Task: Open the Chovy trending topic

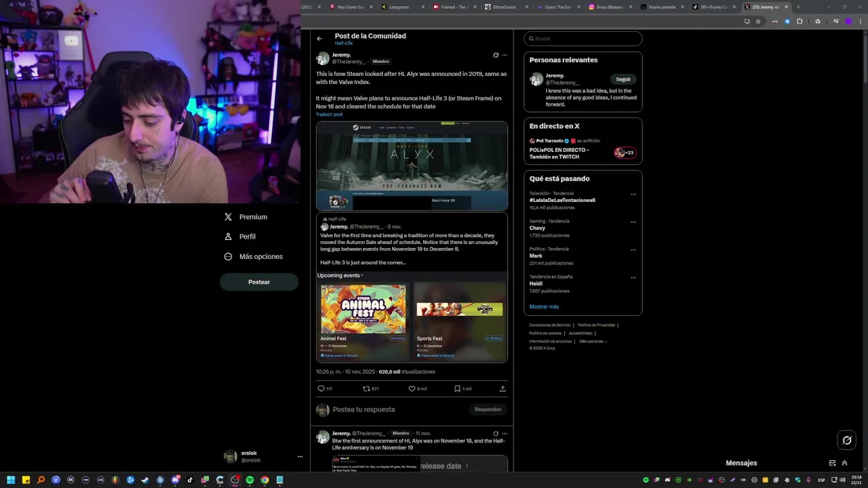Action: 537,228
